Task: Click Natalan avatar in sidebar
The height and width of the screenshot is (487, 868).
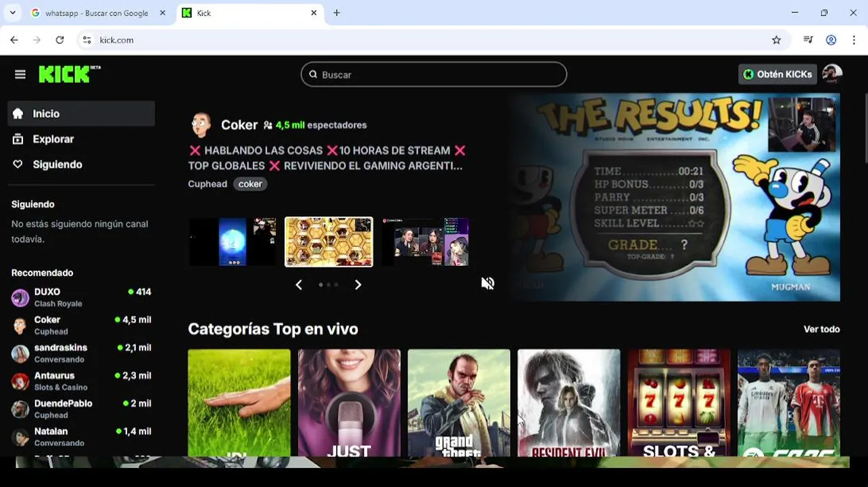Action: pyautogui.click(x=20, y=436)
